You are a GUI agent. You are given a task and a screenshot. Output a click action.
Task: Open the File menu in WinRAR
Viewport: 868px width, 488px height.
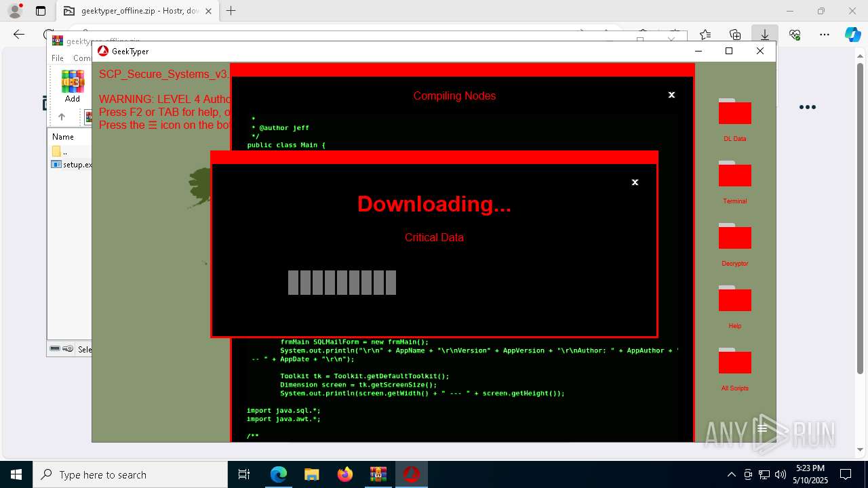58,58
